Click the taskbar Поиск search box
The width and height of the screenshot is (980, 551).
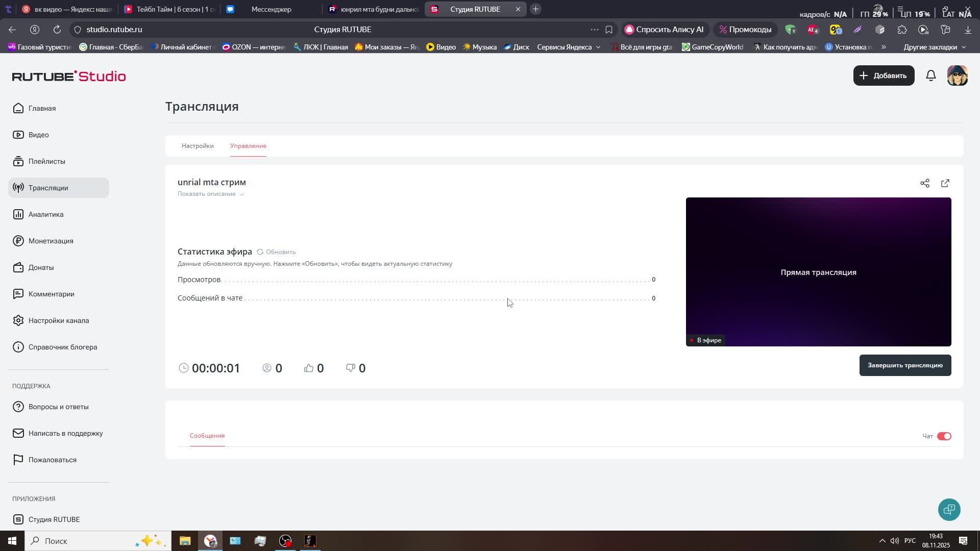[x=98, y=541]
